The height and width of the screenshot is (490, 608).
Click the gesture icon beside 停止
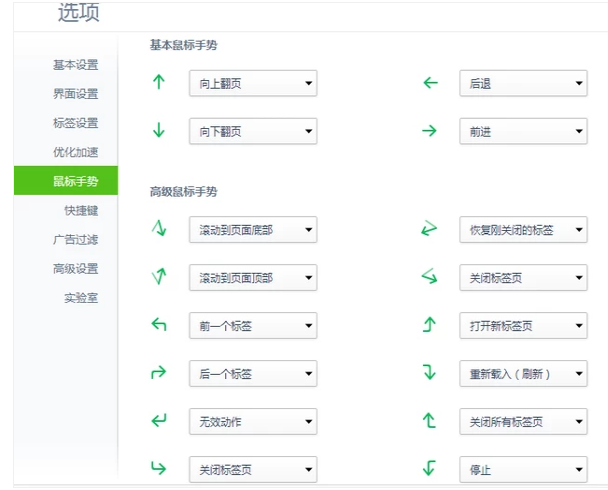click(x=431, y=468)
